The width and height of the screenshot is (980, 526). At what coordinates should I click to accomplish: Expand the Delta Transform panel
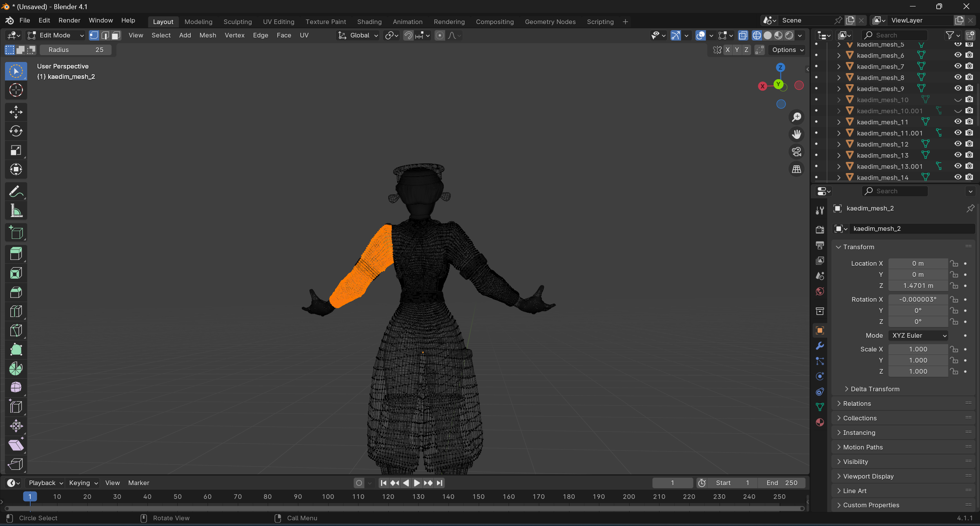pos(875,389)
